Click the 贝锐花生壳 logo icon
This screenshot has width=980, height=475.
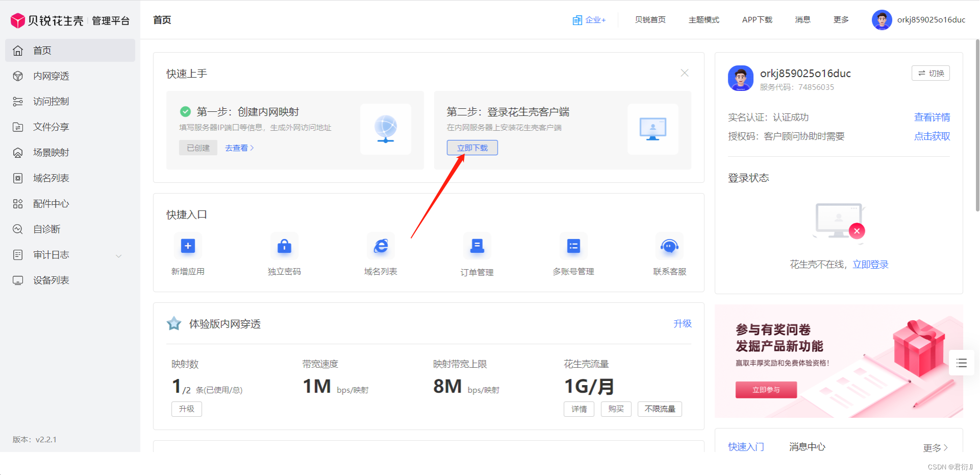(18, 20)
